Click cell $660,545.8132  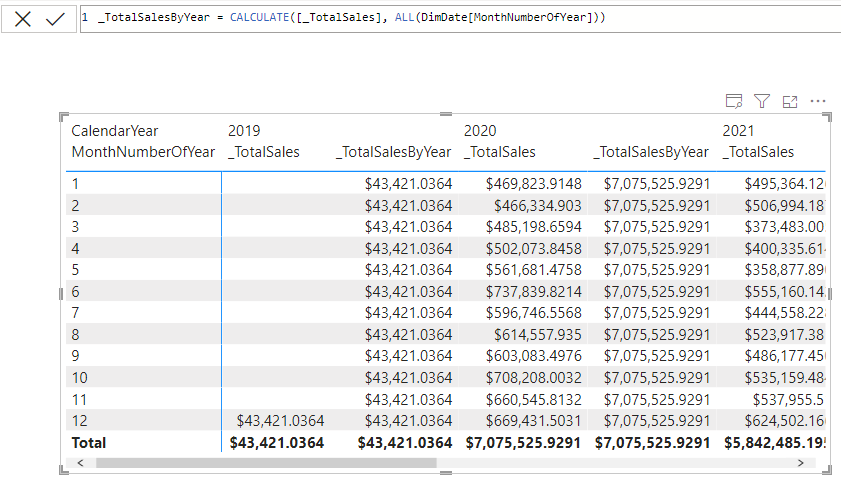tap(534, 400)
